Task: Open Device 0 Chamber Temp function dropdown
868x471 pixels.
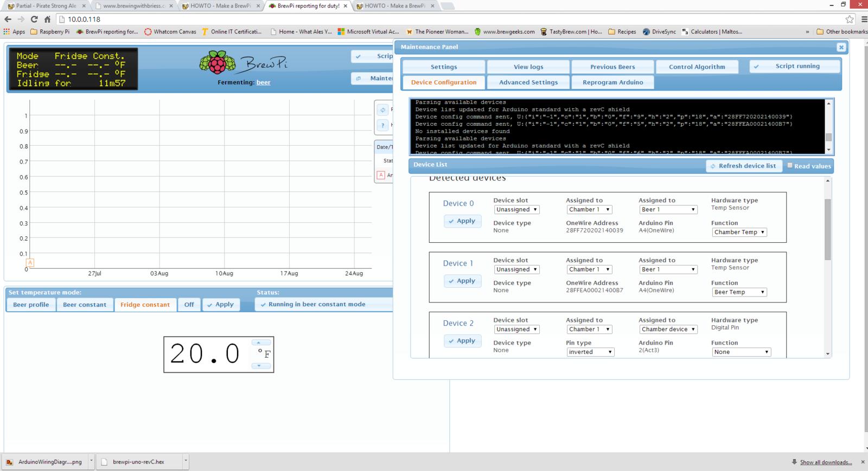Action: [x=739, y=232]
